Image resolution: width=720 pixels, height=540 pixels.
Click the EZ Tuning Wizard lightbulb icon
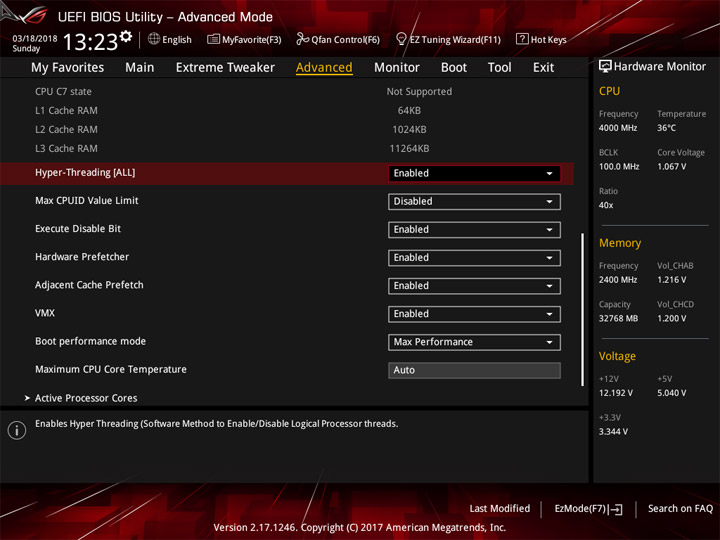tap(401, 39)
